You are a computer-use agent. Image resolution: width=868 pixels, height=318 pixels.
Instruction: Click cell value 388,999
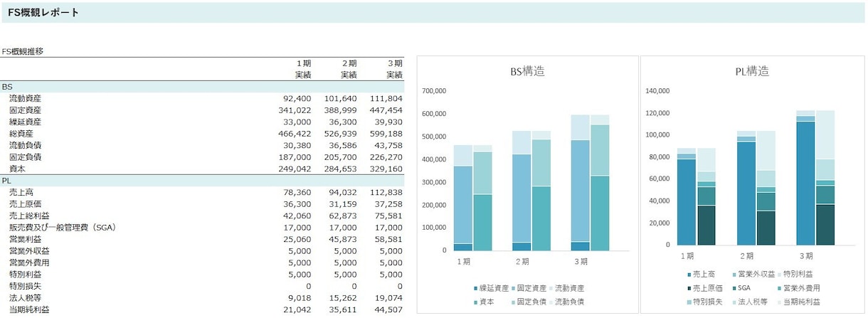pos(340,110)
